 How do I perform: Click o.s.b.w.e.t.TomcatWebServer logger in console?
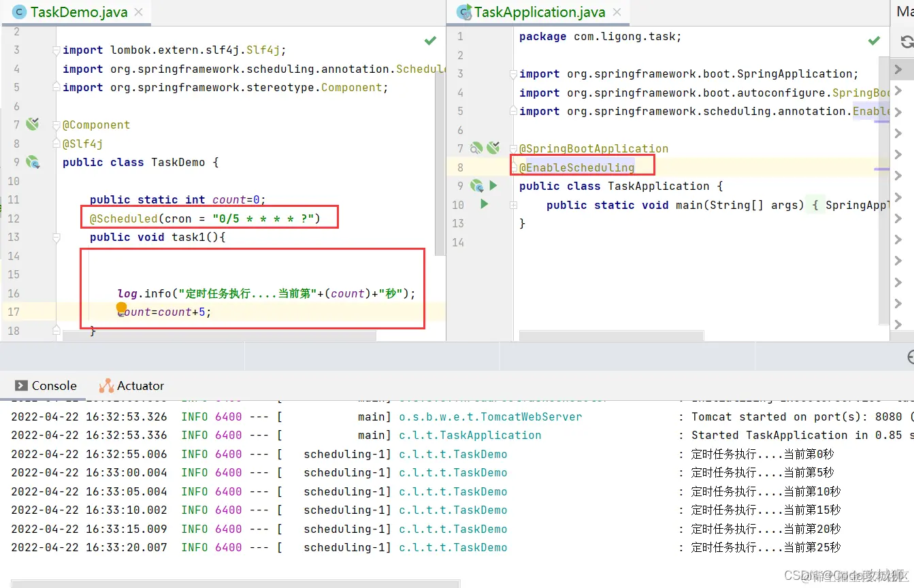pyautogui.click(x=491, y=416)
